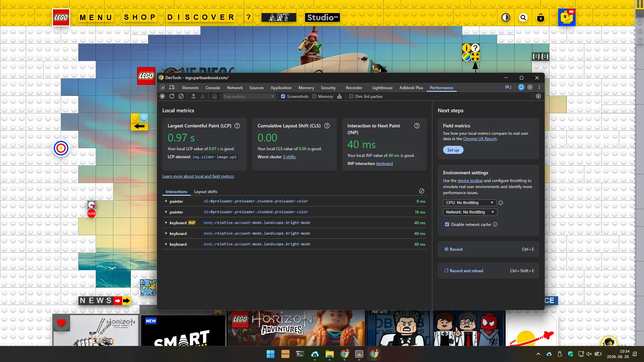The height and width of the screenshot is (362, 644).
Task: Enable the Dim 3rd parties checkbox
Action: pos(351,97)
